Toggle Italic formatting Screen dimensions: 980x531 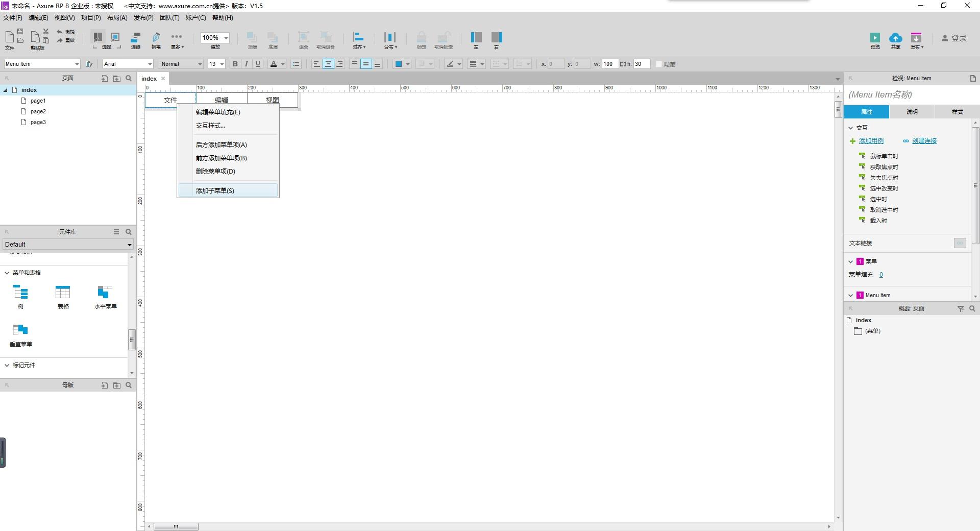tap(247, 64)
